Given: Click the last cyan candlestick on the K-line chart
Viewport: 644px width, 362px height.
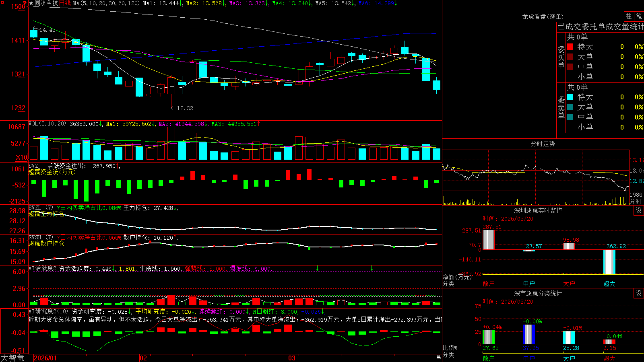Looking at the screenshot, I should pyautogui.click(x=436, y=85).
